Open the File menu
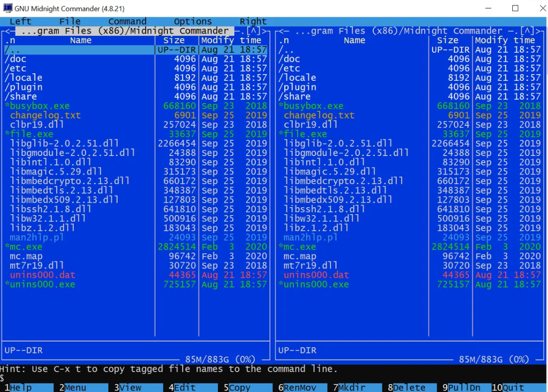This screenshot has height=392, width=548. pos(70,21)
